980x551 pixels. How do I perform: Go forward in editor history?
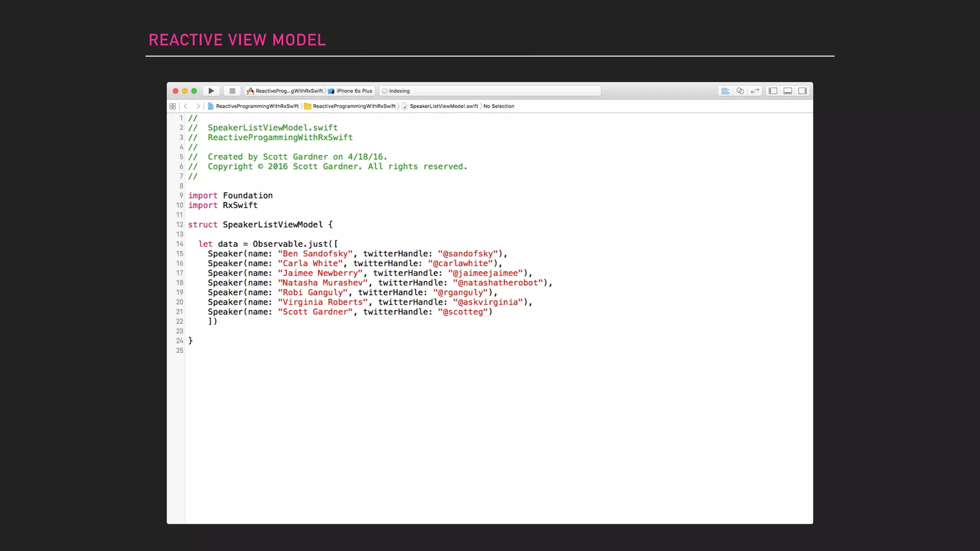click(x=198, y=106)
